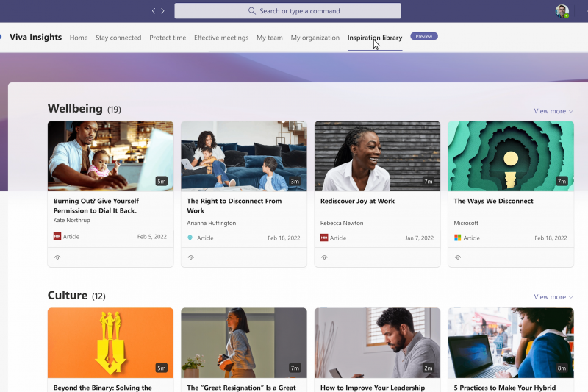Click The Right to Disconnect From Work title
Screen dimensions: 588x392
[234, 206]
